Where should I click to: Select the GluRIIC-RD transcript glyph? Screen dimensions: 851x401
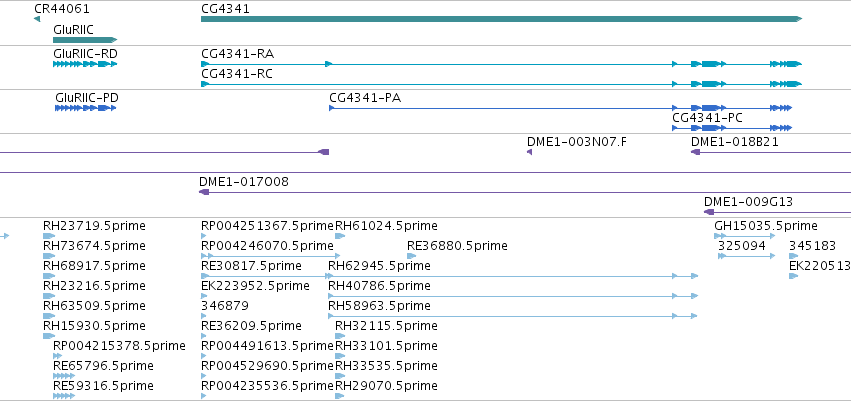[x=85, y=64]
